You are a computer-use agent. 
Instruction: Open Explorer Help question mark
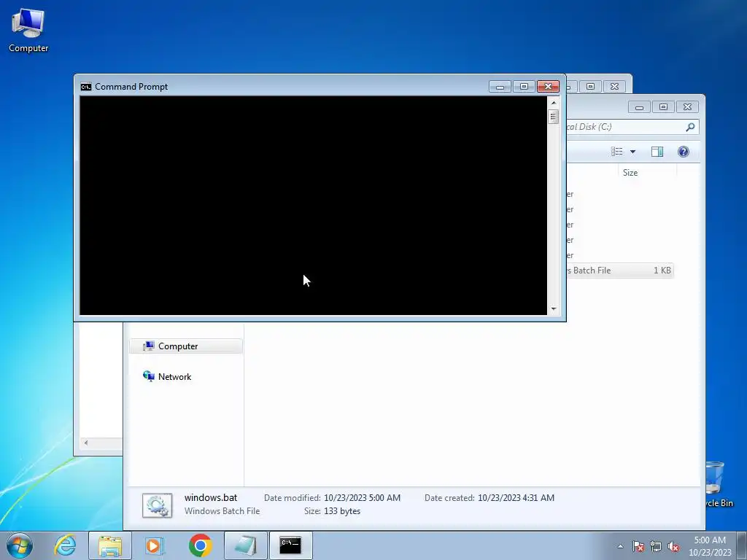[x=683, y=152]
